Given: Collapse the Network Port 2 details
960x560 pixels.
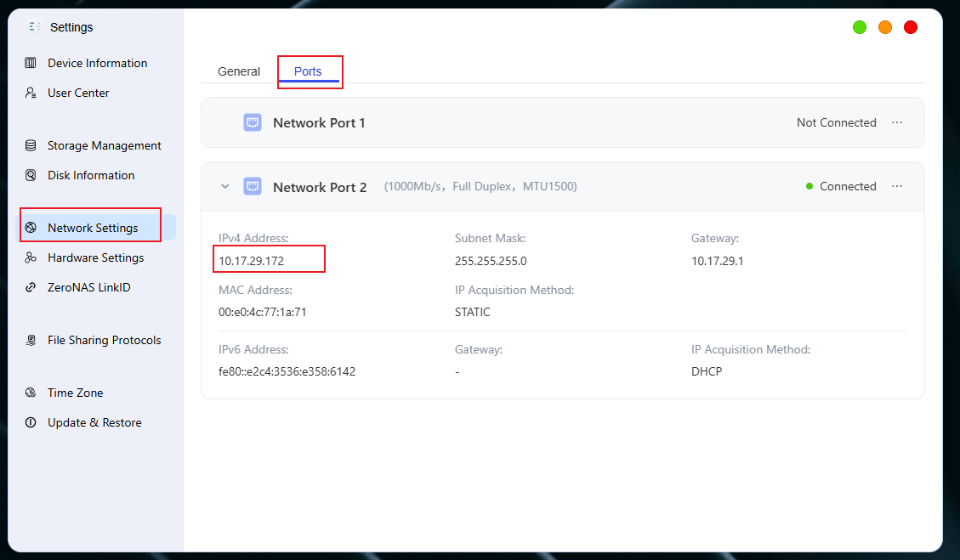Looking at the screenshot, I should point(225,186).
